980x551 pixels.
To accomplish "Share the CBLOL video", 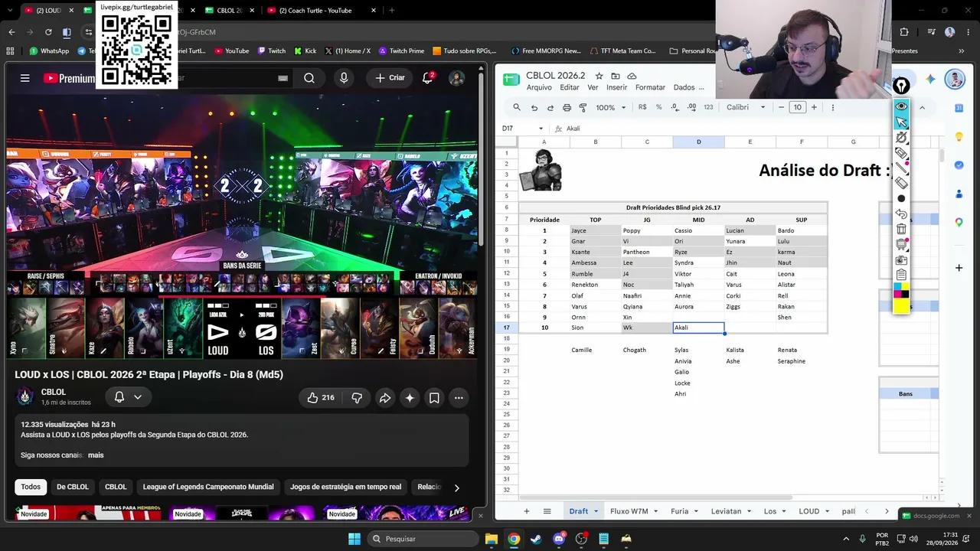I will tap(385, 398).
